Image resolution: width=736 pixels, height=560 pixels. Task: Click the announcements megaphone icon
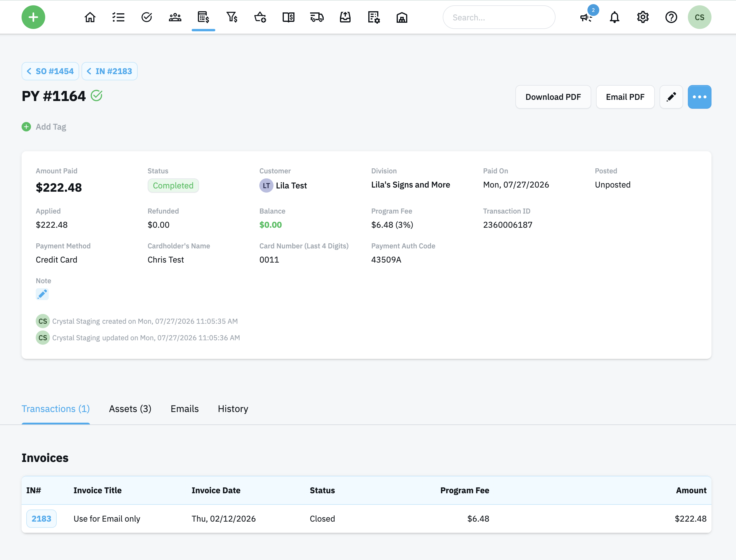click(586, 17)
